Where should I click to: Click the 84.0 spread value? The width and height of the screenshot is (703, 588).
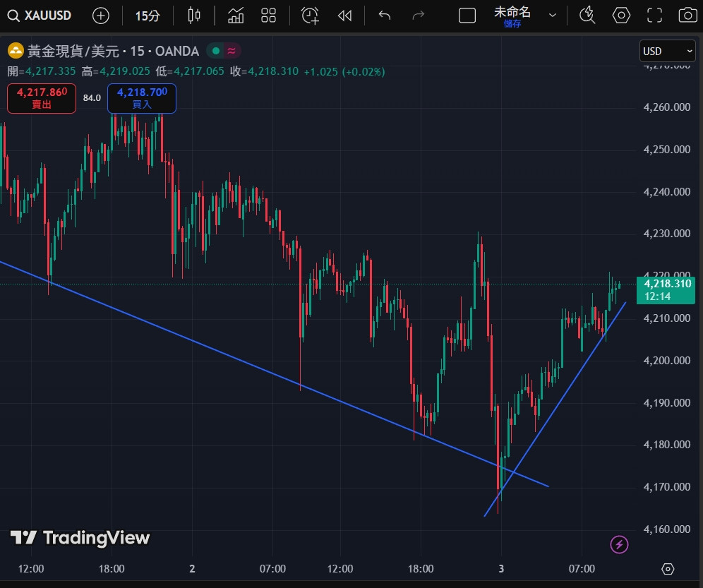(92, 98)
